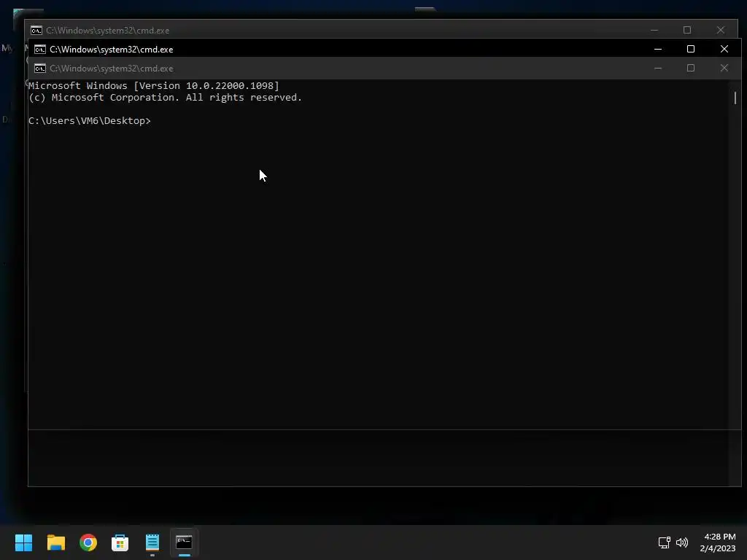
Task: Launch File Explorer from taskbar
Action: [x=55, y=542]
